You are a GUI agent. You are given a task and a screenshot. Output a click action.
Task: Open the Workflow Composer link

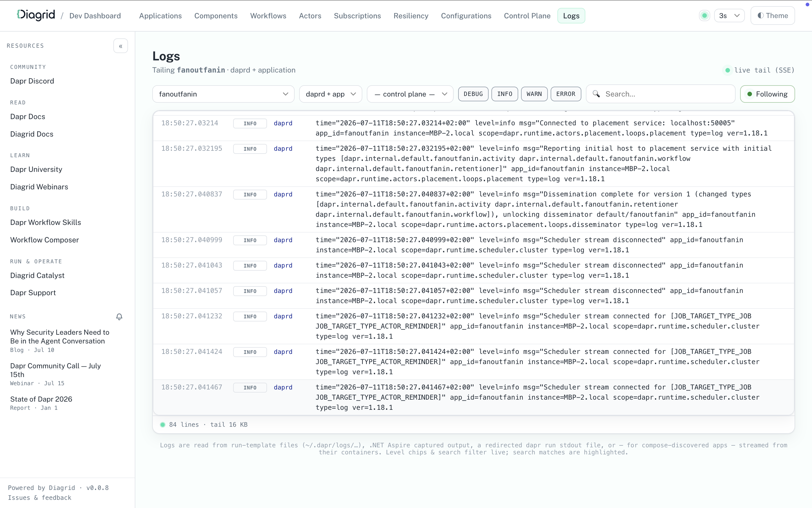(45, 240)
